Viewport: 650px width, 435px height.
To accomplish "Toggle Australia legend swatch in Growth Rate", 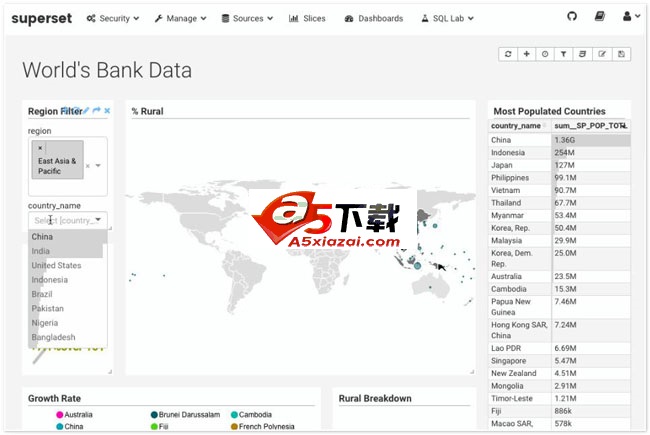I will 60,414.
